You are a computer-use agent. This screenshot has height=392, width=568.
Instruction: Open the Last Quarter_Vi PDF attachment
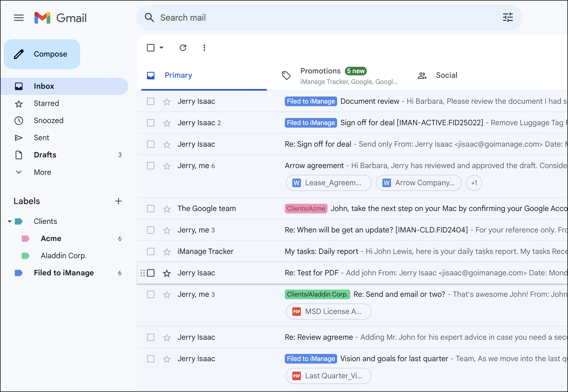[329, 376]
